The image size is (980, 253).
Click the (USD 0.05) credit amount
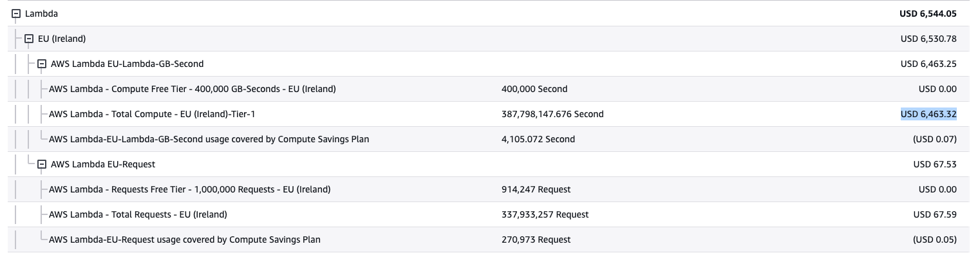[934, 239]
